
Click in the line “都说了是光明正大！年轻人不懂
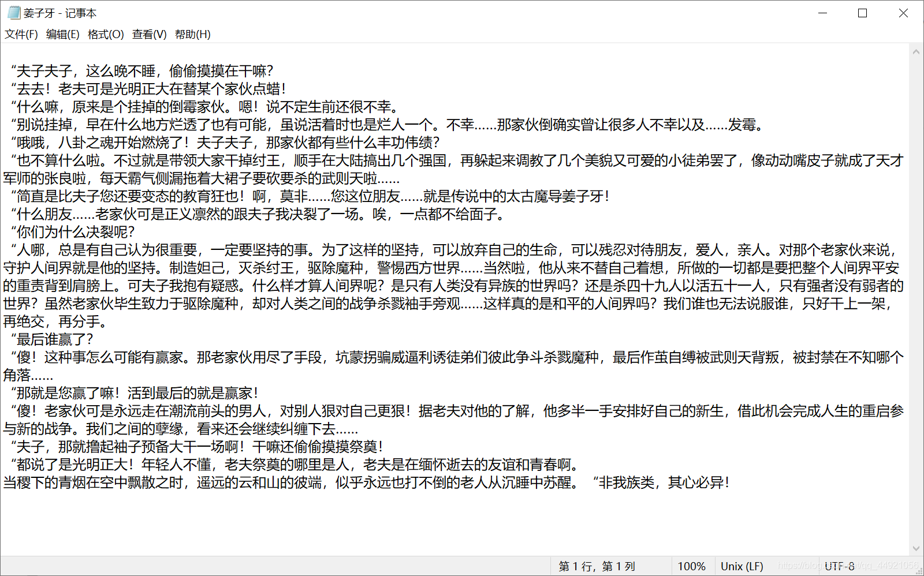click(x=295, y=465)
